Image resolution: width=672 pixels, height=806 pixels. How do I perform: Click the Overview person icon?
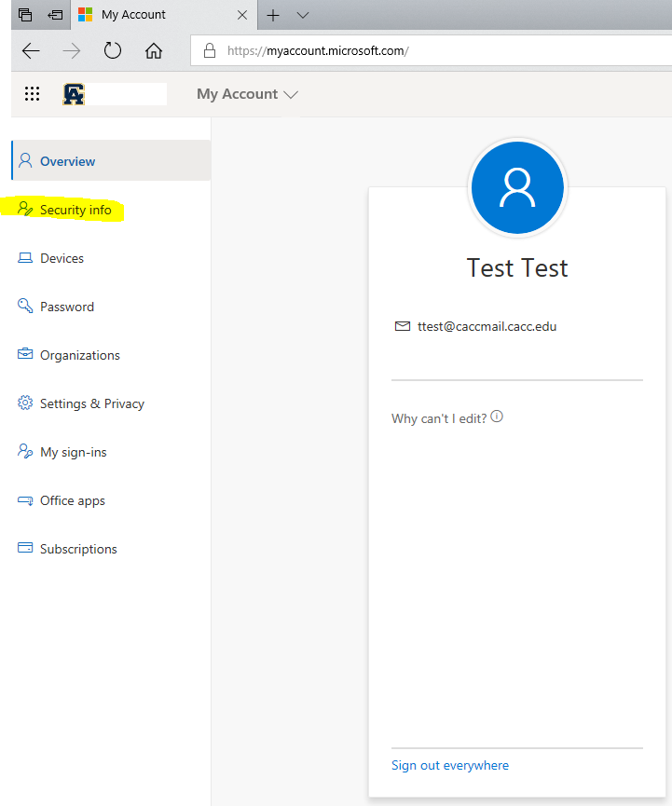pos(25,161)
